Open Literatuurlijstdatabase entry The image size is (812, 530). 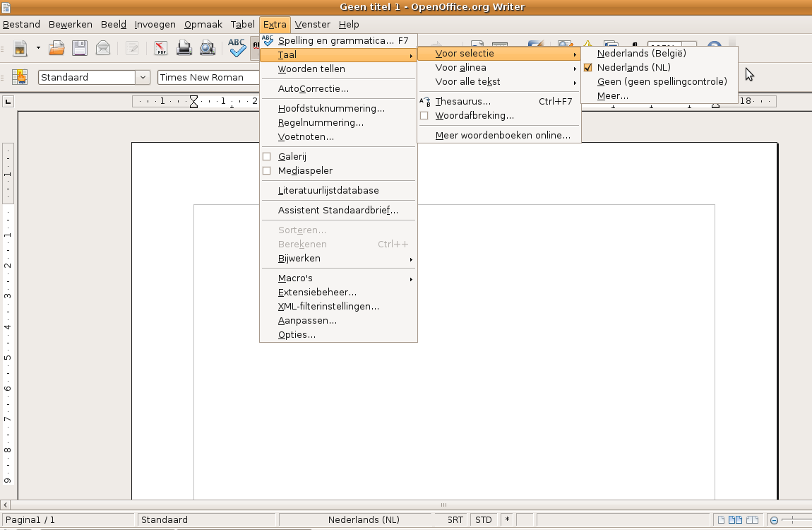tap(338, 191)
